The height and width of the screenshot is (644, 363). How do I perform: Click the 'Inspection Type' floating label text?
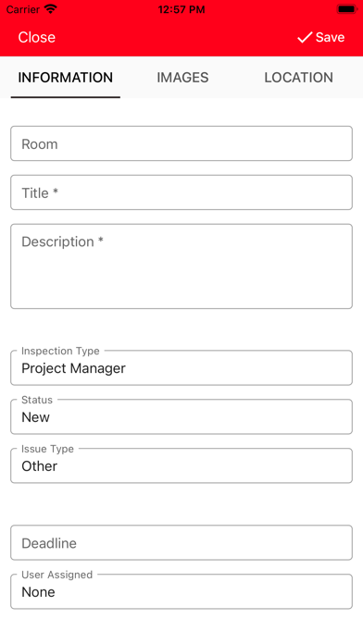click(x=60, y=351)
